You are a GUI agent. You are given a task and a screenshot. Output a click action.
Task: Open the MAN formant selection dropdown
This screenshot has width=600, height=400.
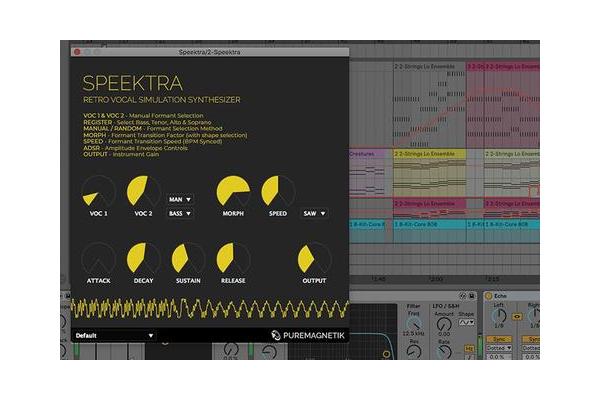point(179,199)
